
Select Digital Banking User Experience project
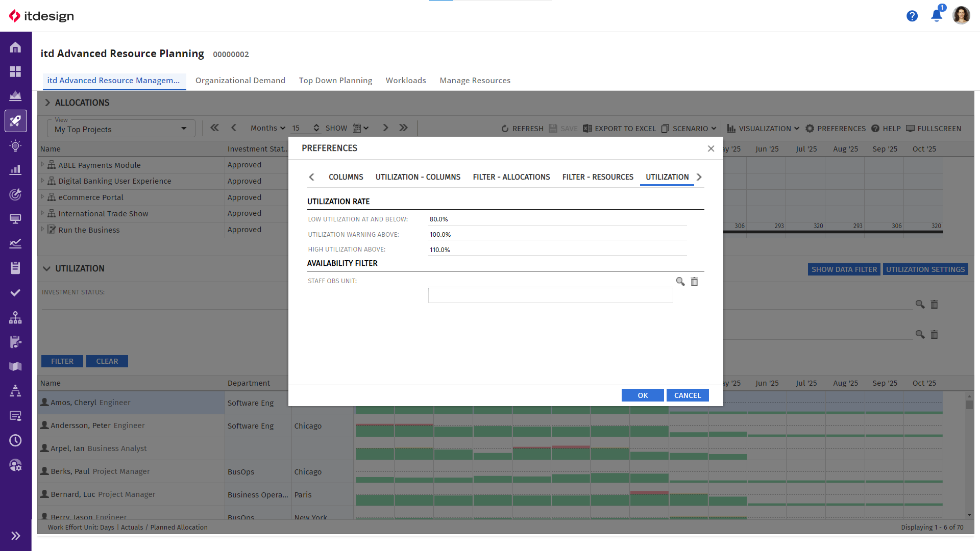point(114,181)
